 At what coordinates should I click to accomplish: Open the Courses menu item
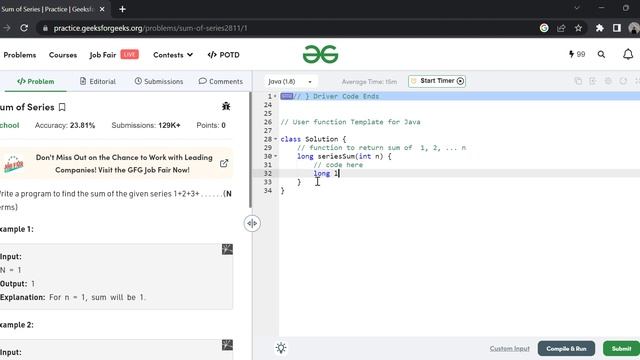(x=63, y=55)
